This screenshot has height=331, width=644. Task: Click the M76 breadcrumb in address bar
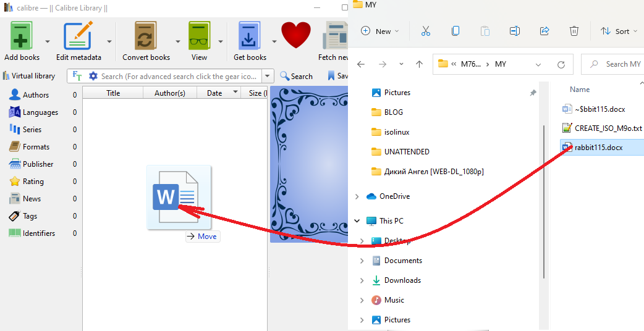(x=471, y=64)
